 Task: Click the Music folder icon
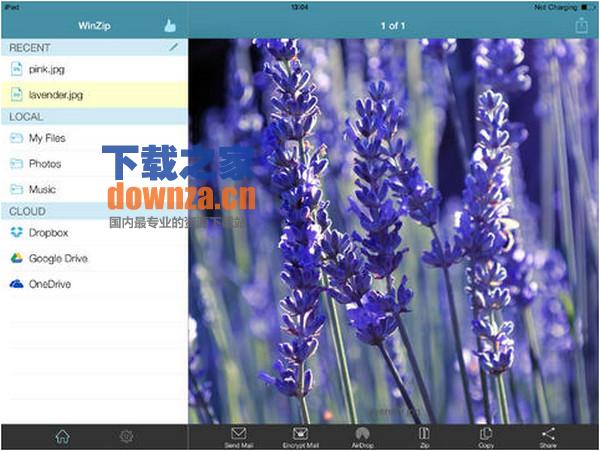tap(16, 189)
